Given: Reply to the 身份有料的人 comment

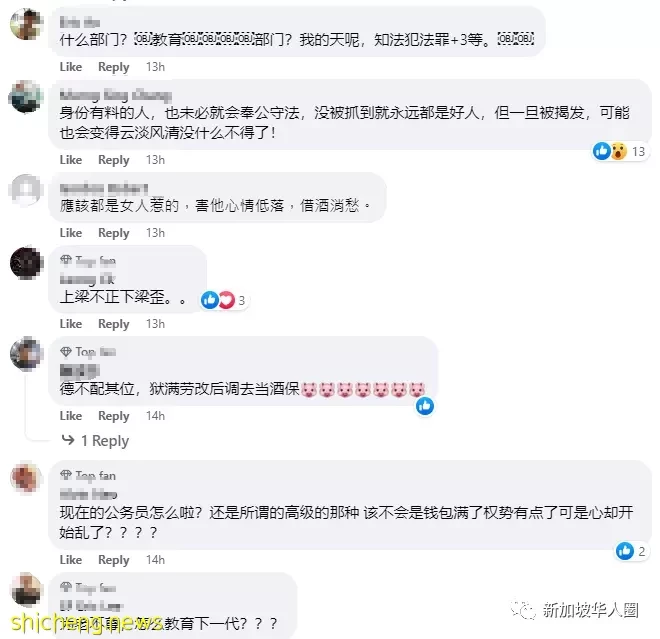Looking at the screenshot, I should [114, 160].
